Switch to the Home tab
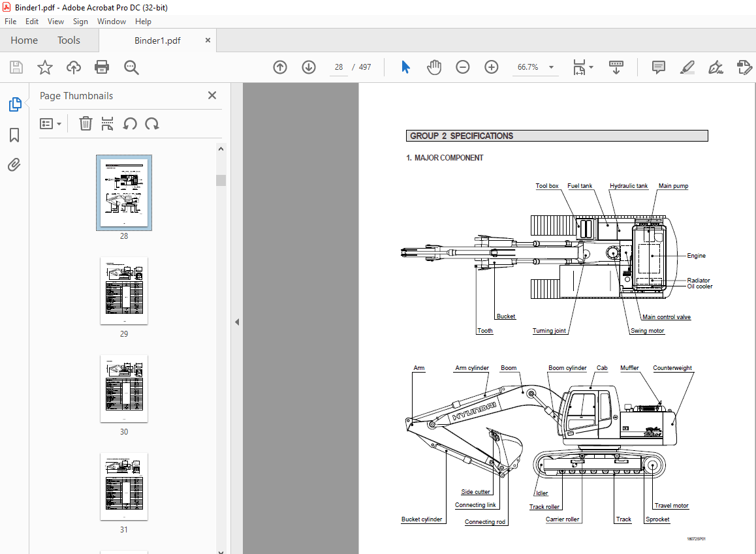756x554 pixels. click(x=24, y=40)
